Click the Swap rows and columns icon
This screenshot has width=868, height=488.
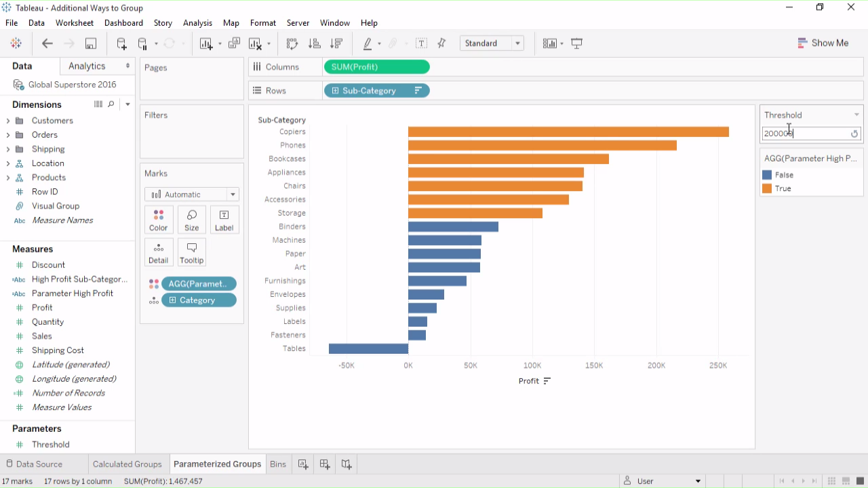[292, 43]
